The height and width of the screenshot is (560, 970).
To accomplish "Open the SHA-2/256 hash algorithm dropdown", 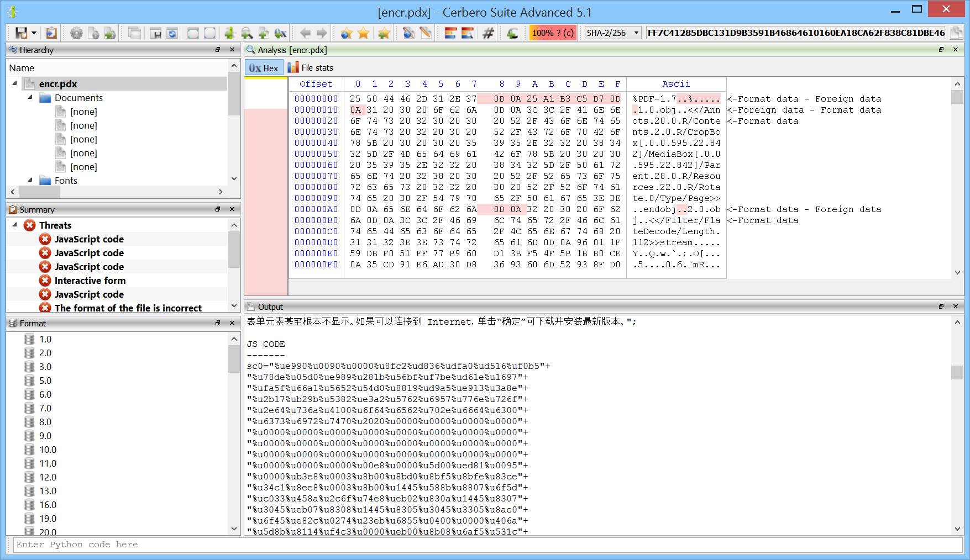I will [x=614, y=33].
